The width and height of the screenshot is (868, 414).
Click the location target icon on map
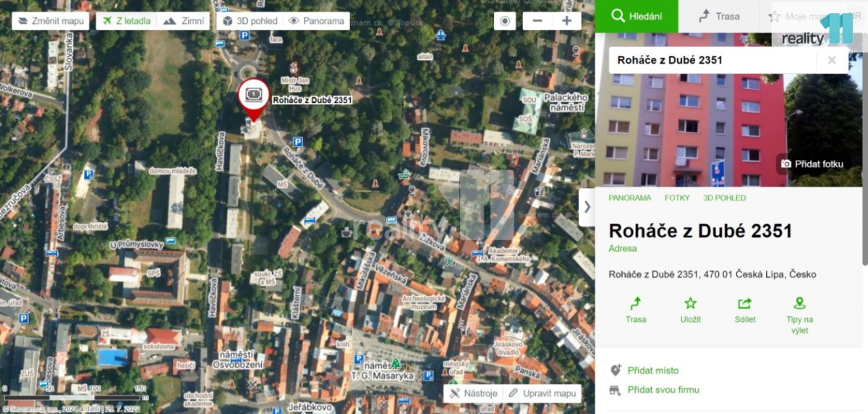[505, 21]
